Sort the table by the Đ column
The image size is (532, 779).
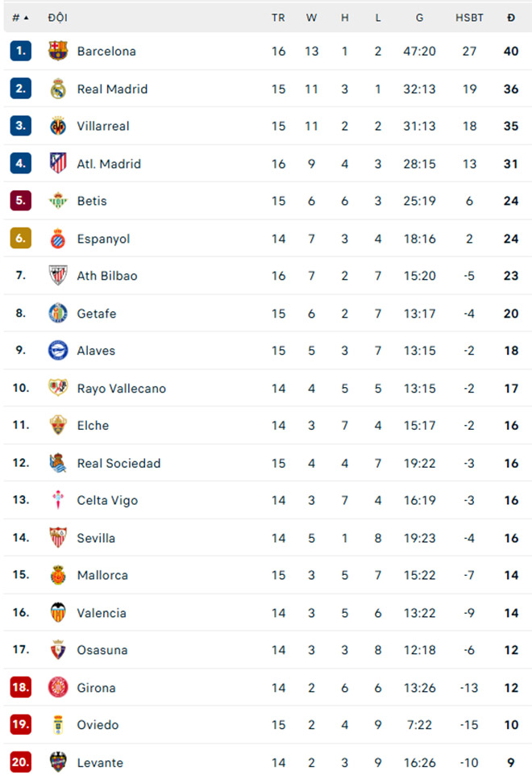click(x=509, y=17)
